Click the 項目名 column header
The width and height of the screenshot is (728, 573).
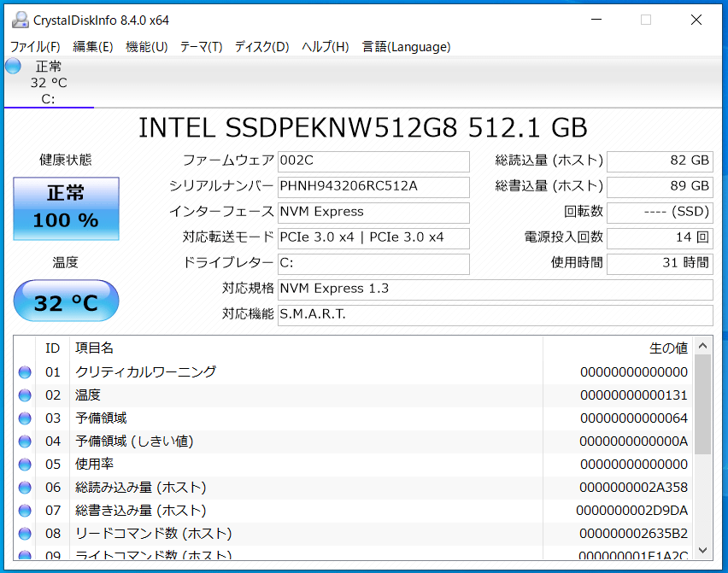306,348
